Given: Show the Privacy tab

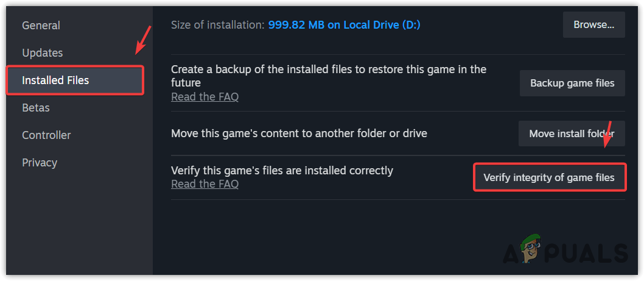Looking at the screenshot, I should (x=39, y=163).
